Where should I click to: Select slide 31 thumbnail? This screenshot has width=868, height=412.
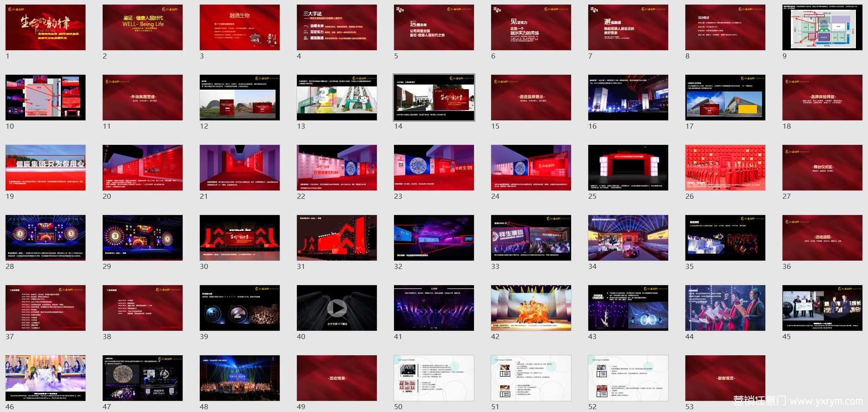[337, 238]
